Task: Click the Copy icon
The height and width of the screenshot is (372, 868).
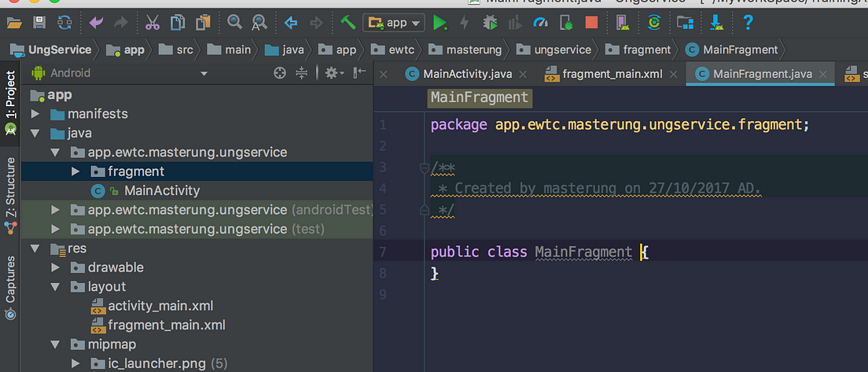Action: 178,23
